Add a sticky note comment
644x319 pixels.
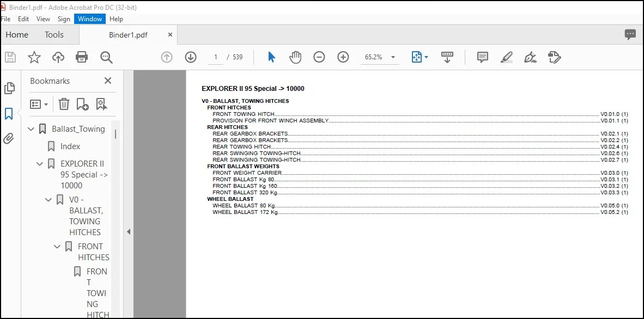pyautogui.click(x=483, y=57)
